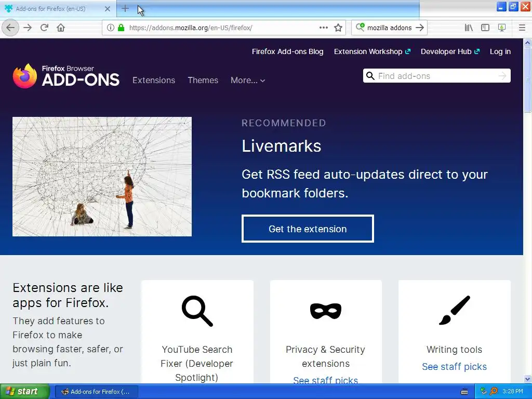Open the Extensions section

pyautogui.click(x=154, y=80)
